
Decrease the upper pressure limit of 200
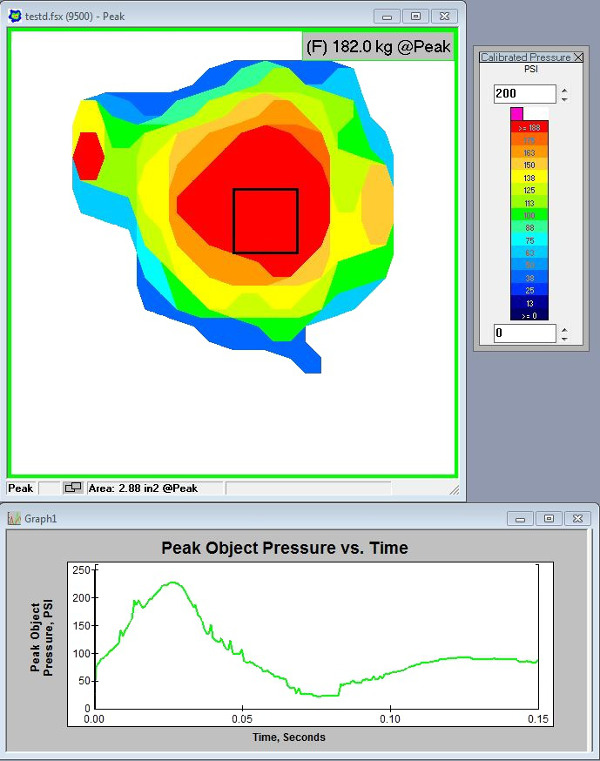click(x=564, y=99)
